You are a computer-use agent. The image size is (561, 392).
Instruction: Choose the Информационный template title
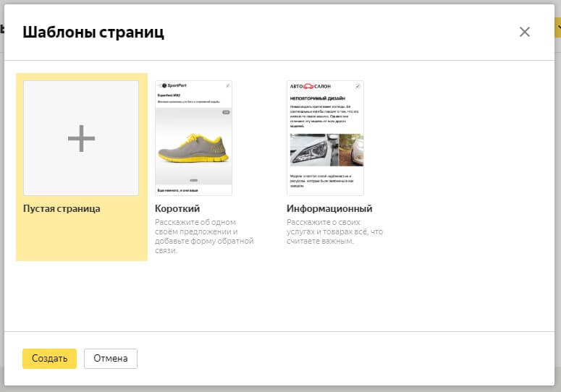(x=329, y=209)
